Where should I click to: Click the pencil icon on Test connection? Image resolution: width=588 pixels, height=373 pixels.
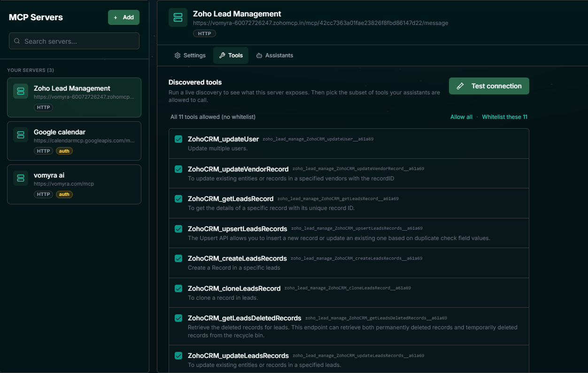pos(460,86)
